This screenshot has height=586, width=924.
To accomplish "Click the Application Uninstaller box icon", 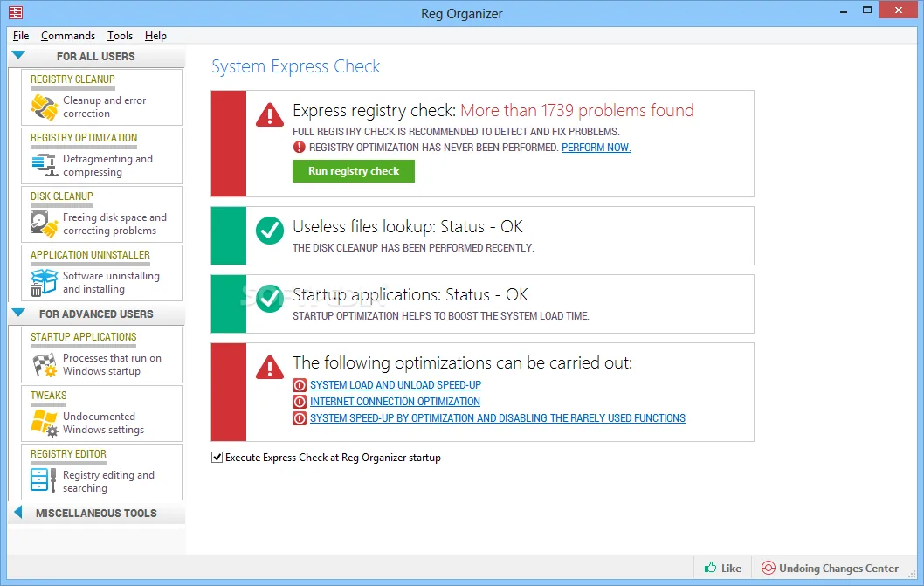I will point(45,282).
